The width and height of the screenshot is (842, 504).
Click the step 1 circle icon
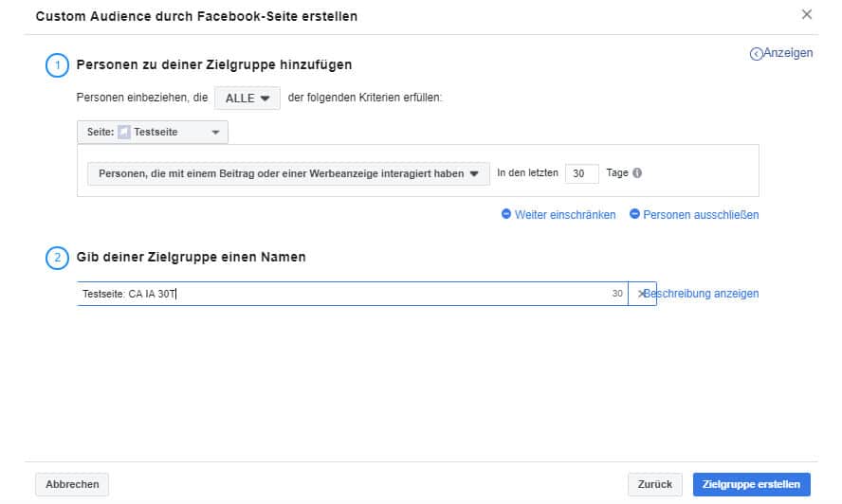56,65
